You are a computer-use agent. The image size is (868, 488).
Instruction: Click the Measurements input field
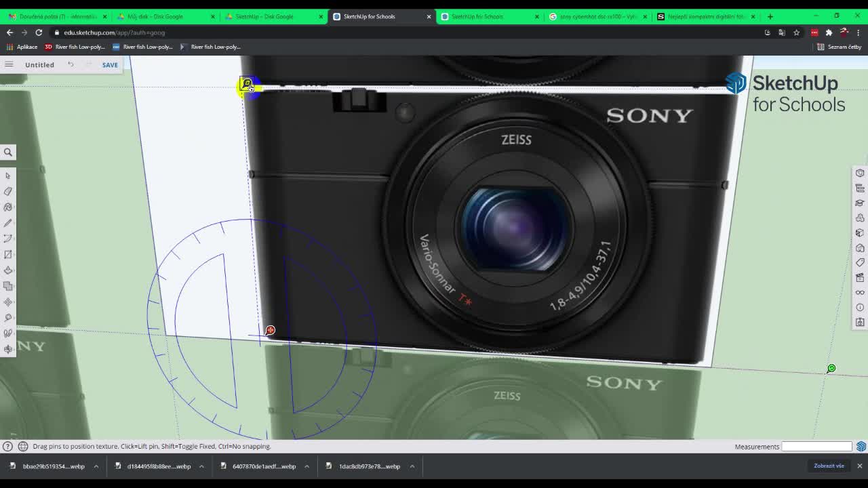816,446
